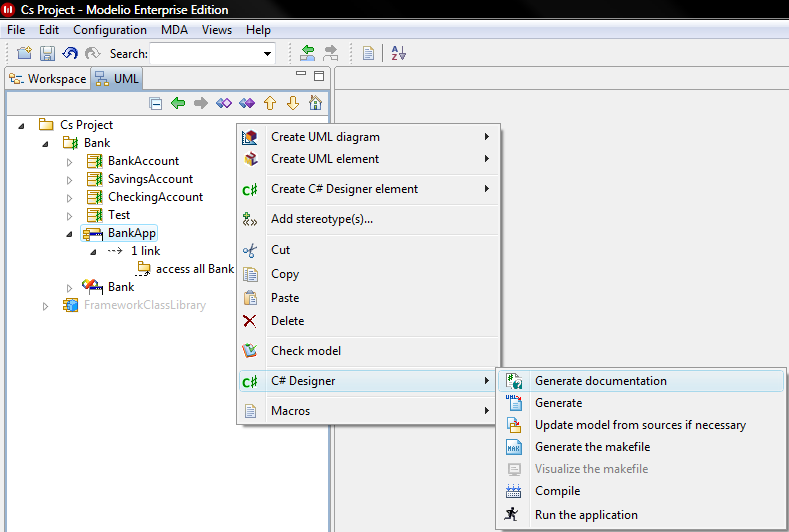Expand the CheckingAccount node

(x=69, y=198)
